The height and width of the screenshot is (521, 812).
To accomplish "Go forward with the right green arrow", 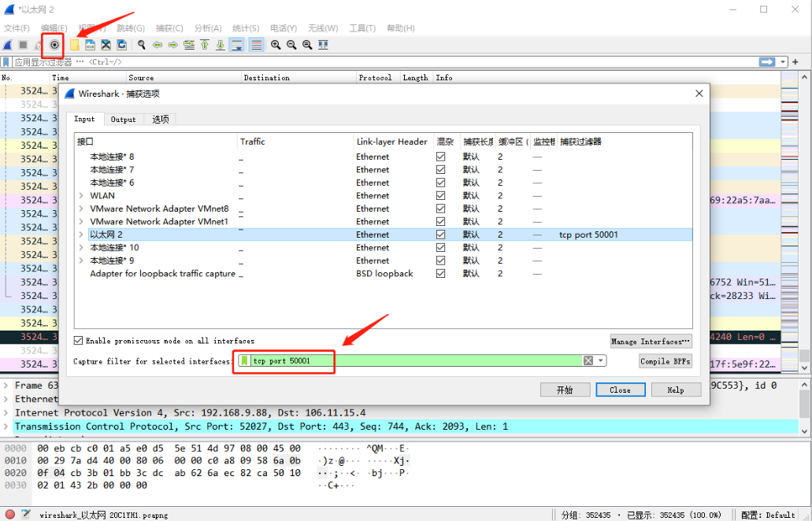I will point(173,45).
